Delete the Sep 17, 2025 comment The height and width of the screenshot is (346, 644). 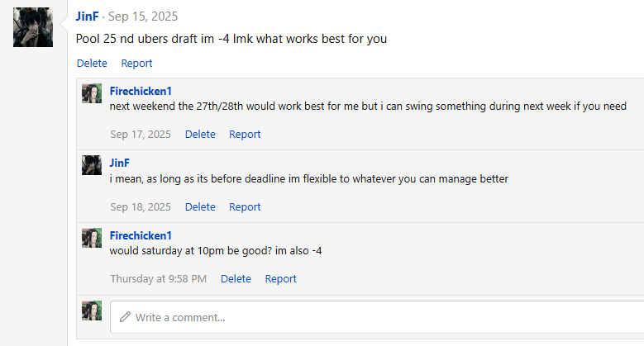200,135
